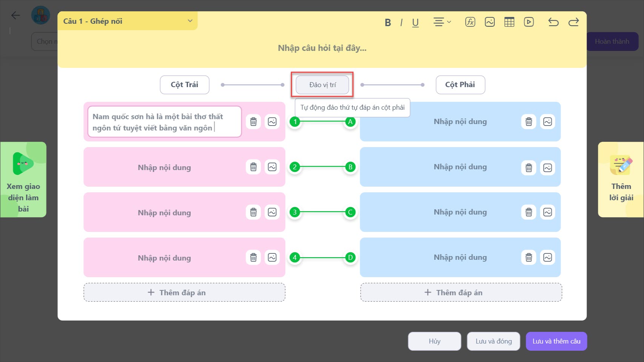Insert a video into the question

tap(529, 22)
